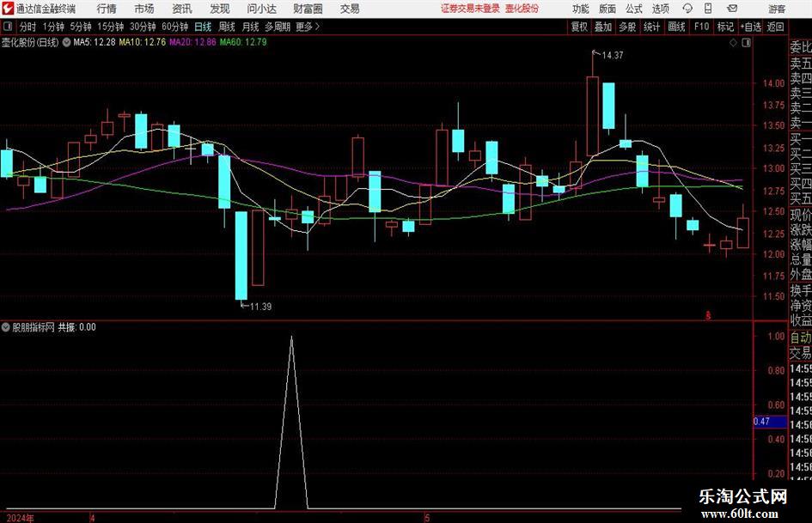Click the MA5: 12.28 value label
The image size is (812, 523).
pyautogui.click(x=95, y=42)
